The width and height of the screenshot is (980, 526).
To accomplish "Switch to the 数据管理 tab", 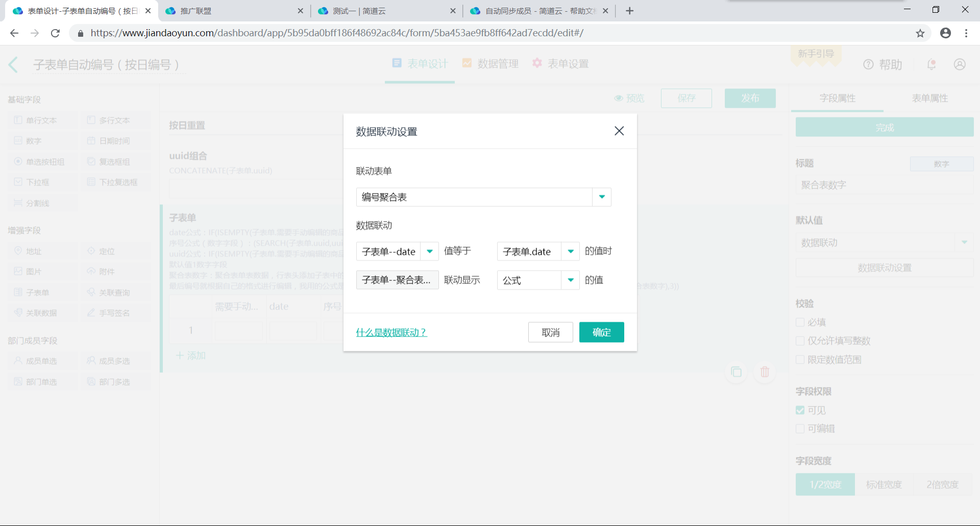I will click(490, 64).
